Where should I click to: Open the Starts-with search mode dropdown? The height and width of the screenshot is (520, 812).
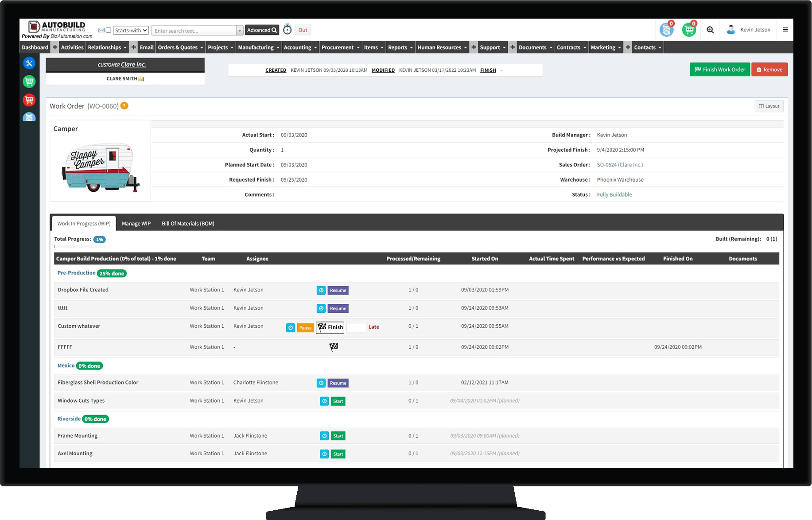tap(131, 30)
